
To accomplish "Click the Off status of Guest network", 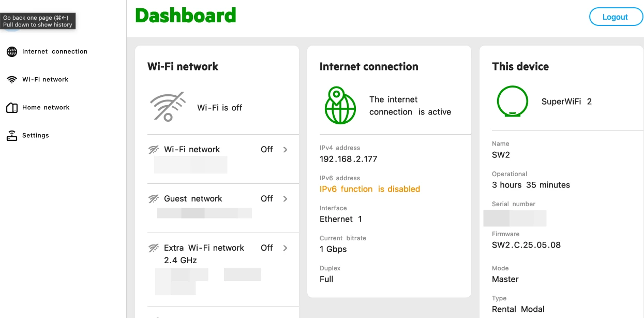I will click(266, 199).
